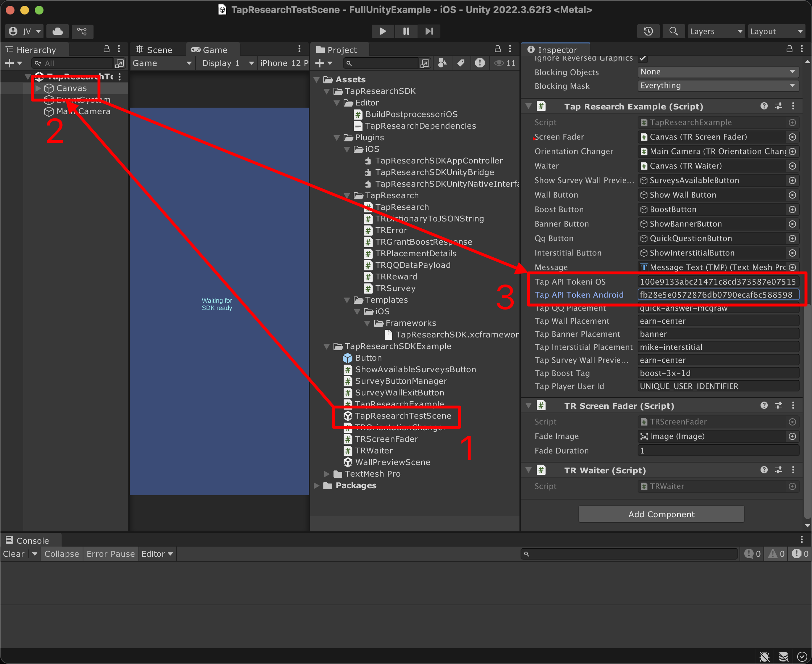Click the Fade Duration value field
The image size is (812, 664).
pos(718,451)
